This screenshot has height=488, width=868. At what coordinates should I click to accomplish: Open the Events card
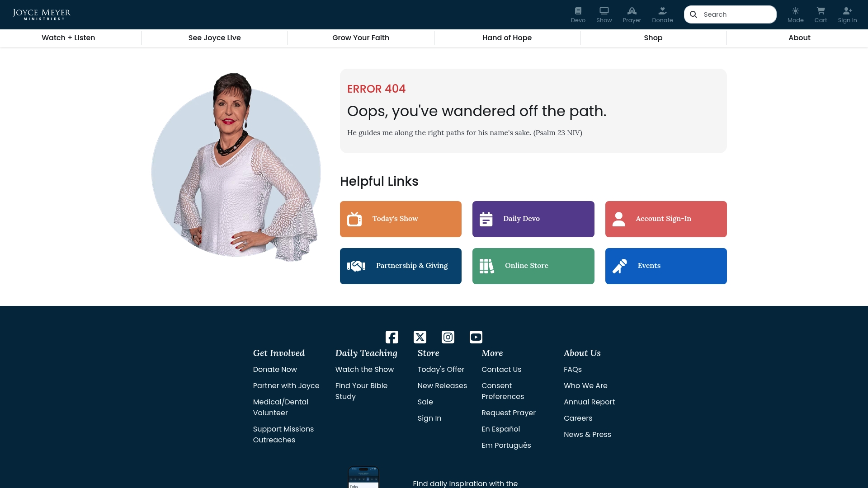[x=666, y=266]
